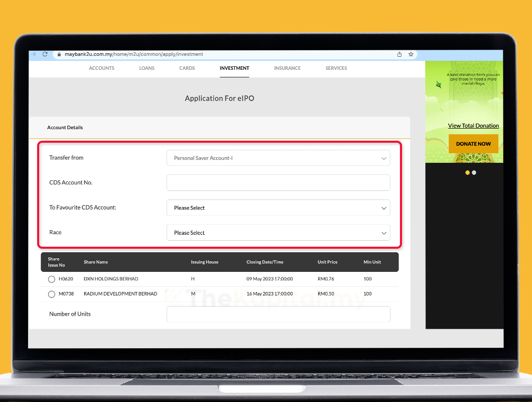Bookmark page with the star icon

tap(411, 54)
